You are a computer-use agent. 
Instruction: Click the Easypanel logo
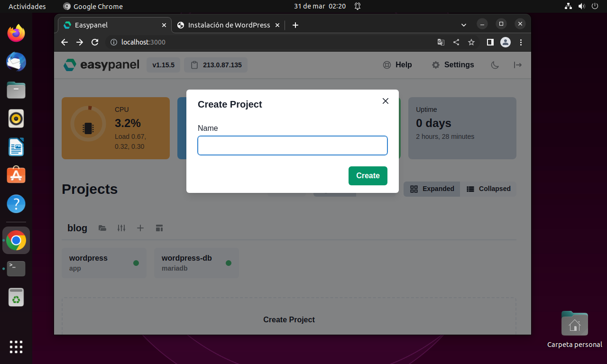[x=101, y=64]
